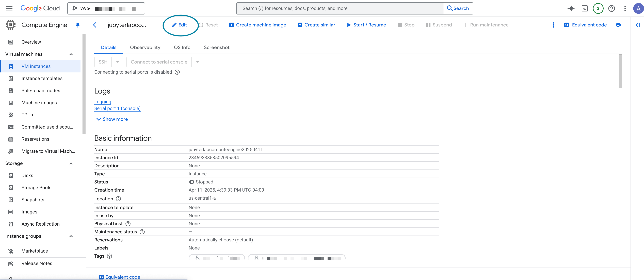Open the top bar settings and utilities dots
The image size is (644, 280).
point(625,8)
